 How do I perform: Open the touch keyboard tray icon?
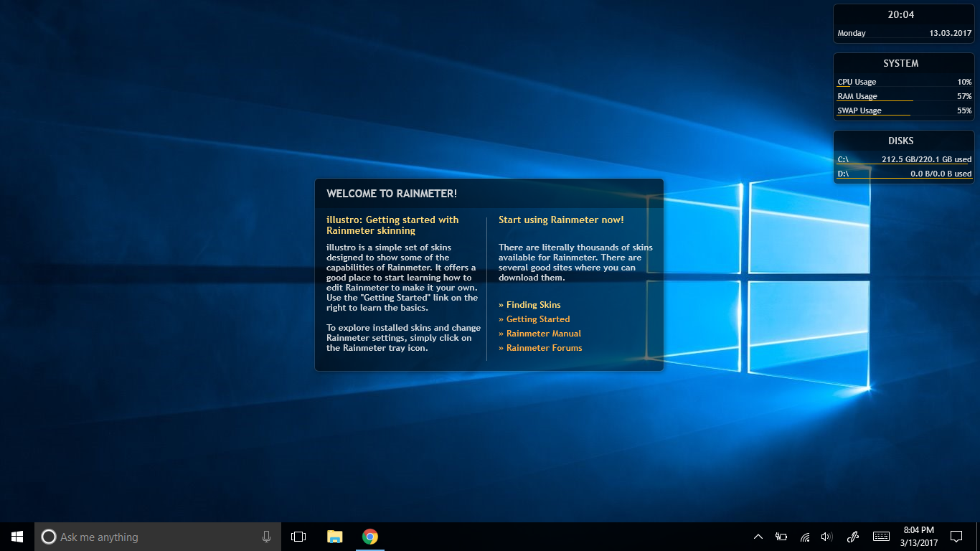tap(882, 537)
